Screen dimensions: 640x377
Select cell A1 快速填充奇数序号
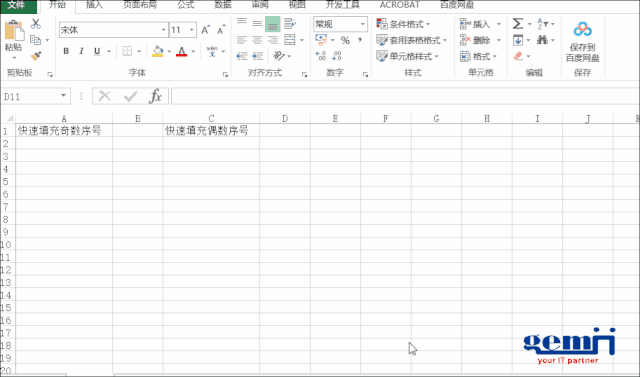pyautogui.click(x=64, y=131)
